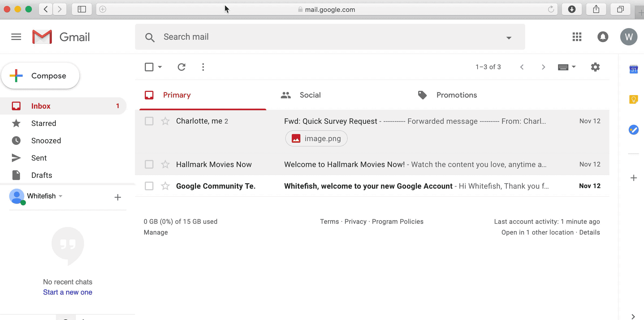This screenshot has width=644, height=320.
Task: Click Start a new one chat link
Action: point(68,292)
